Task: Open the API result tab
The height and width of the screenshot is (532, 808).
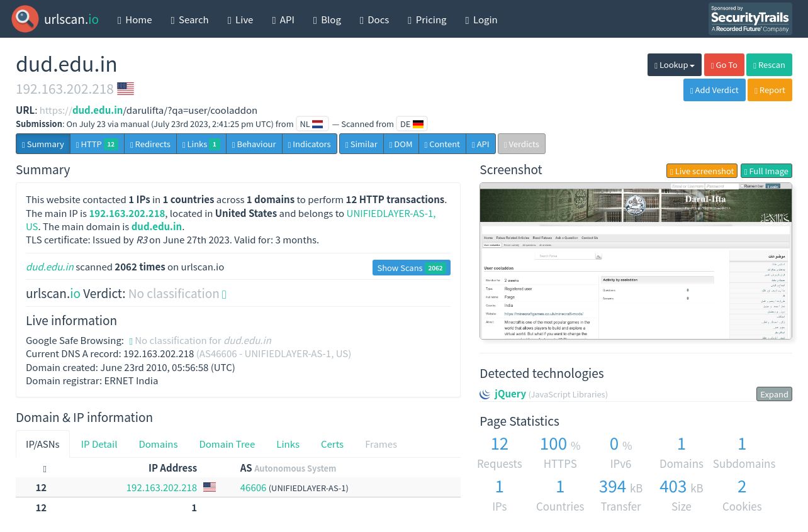Action: tap(480, 144)
